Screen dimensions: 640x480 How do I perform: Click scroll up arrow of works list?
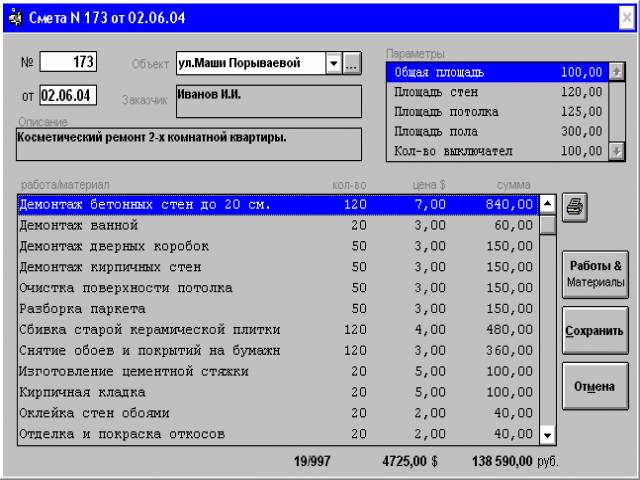click(547, 204)
